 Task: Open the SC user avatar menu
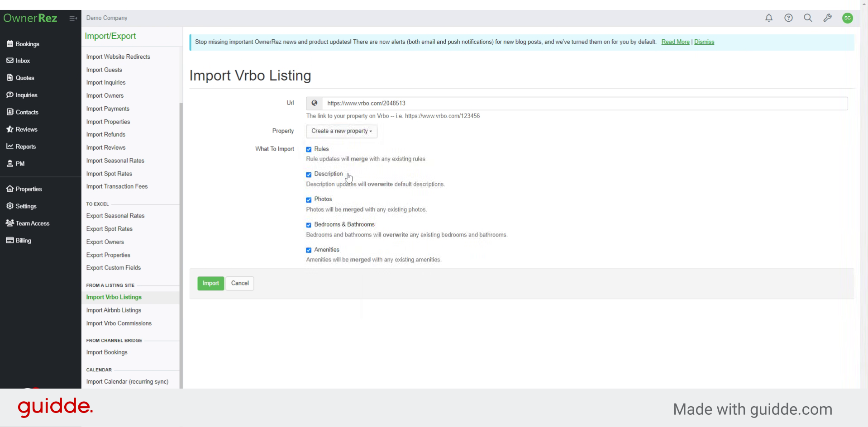(x=847, y=18)
